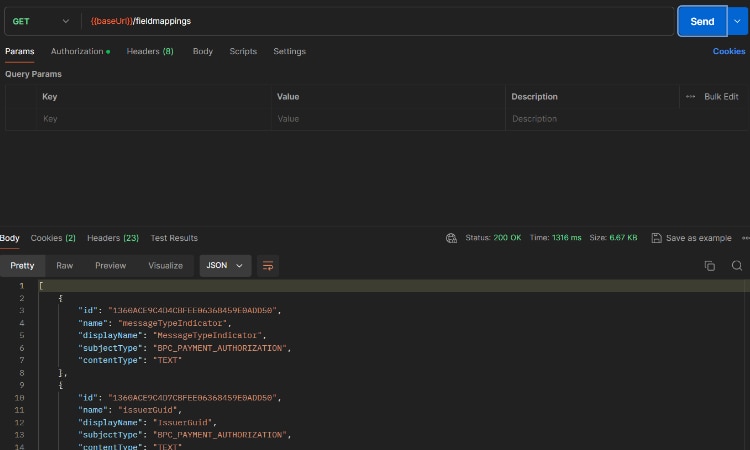Click the id value on line 3
Viewport: 750px width, 450px height.
click(x=192, y=311)
